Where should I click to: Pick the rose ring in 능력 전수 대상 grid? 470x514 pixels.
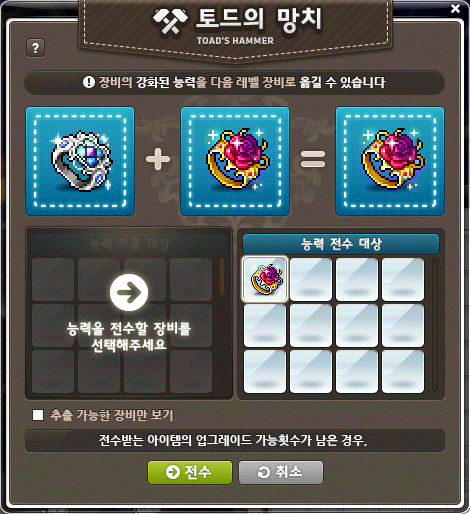click(x=265, y=279)
